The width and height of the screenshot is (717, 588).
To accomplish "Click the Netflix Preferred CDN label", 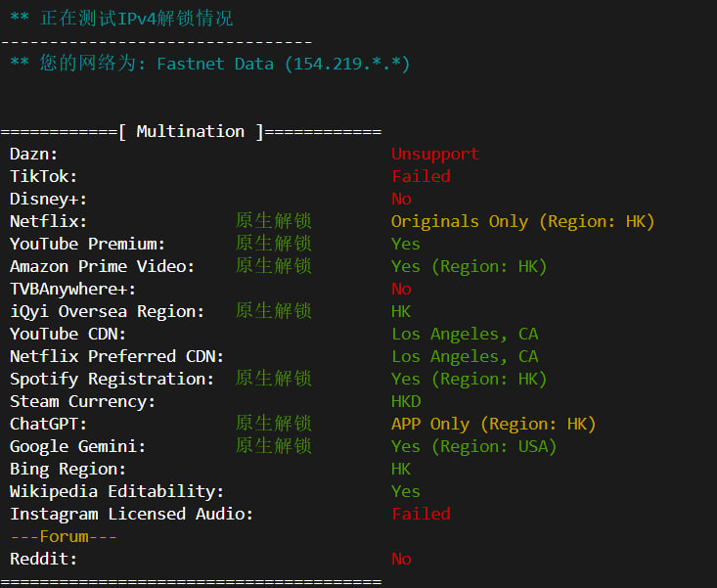I will [117, 356].
